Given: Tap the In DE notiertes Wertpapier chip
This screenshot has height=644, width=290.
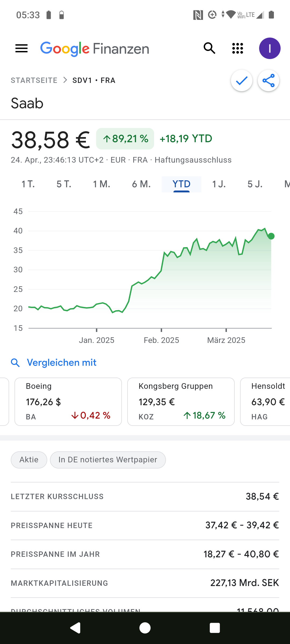Looking at the screenshot, I should coord(108,460).
